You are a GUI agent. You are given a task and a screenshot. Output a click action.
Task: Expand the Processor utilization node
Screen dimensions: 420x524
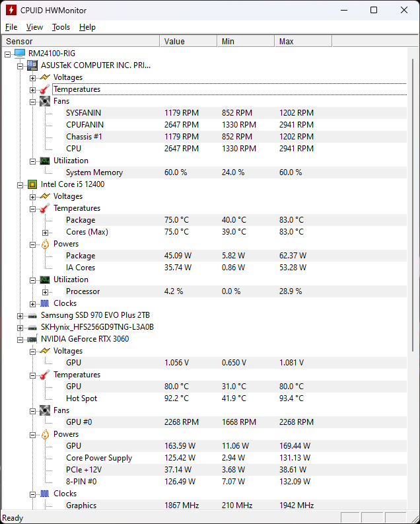pyautogui.click(x=45, y=292)
